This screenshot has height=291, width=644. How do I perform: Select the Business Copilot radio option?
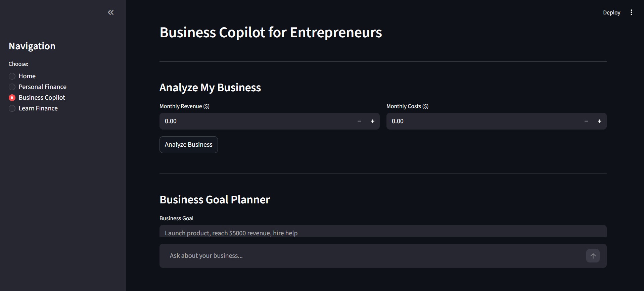(12, 98)
